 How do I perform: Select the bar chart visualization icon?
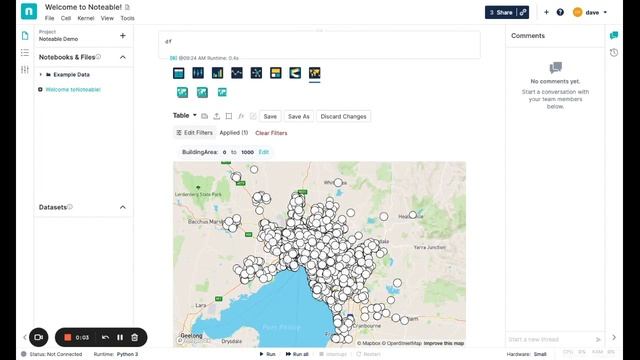point(218,73)
